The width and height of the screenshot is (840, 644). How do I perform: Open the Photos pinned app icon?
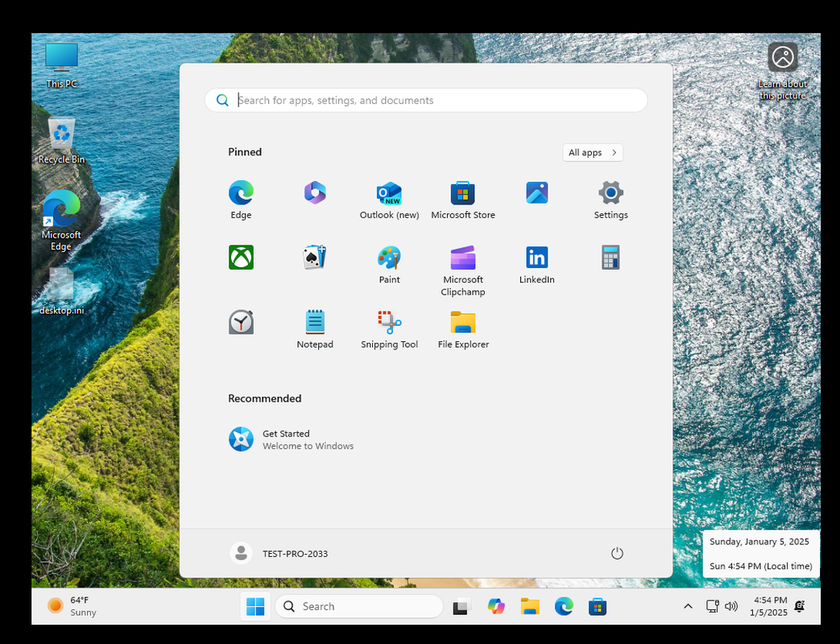(537, 192)
